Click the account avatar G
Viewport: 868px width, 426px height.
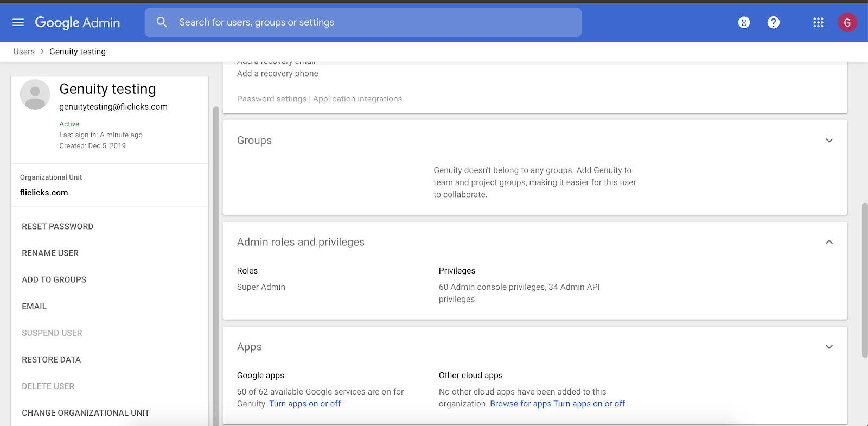847,22
